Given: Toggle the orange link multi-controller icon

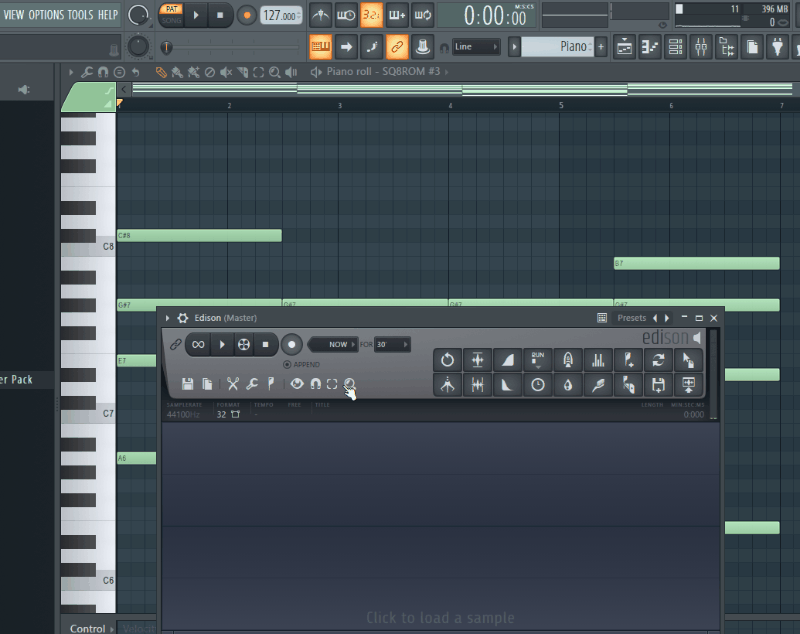Looking at the screenshot, I should [397, 47].
